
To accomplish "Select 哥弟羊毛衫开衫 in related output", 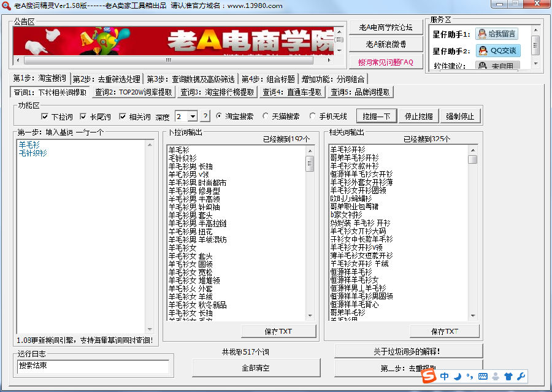I will click(354, 158).
